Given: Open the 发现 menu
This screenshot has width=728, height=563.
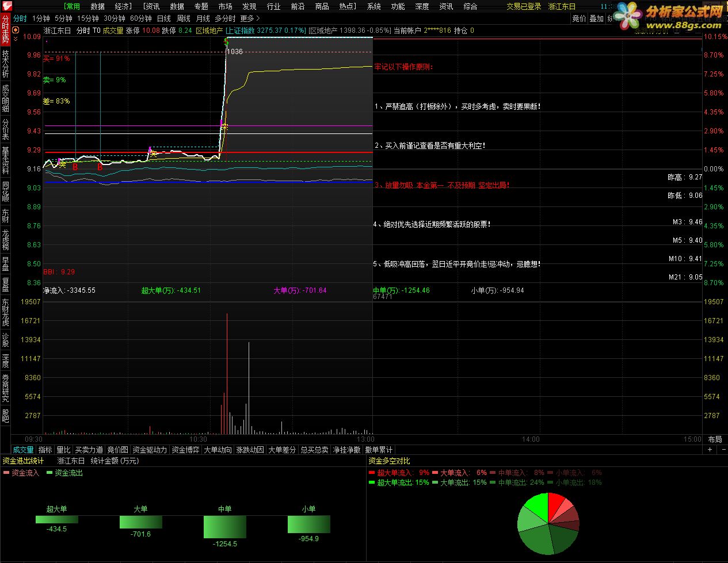Looking at the screenshot, I should click(249, 6).
